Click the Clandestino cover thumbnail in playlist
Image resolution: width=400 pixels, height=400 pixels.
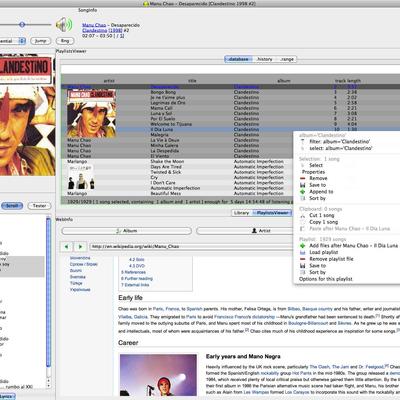tap(91, 113)
